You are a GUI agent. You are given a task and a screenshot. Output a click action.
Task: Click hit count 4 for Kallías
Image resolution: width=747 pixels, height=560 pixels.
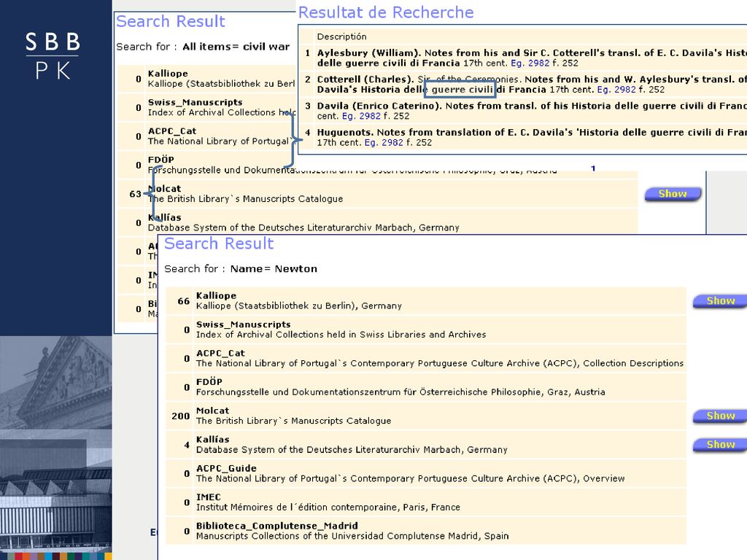187,446
